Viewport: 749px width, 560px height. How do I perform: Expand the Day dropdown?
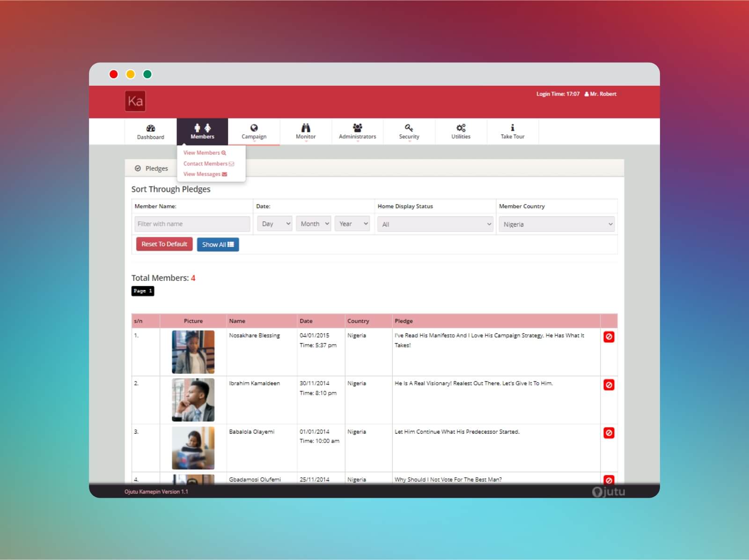(275, 224)
